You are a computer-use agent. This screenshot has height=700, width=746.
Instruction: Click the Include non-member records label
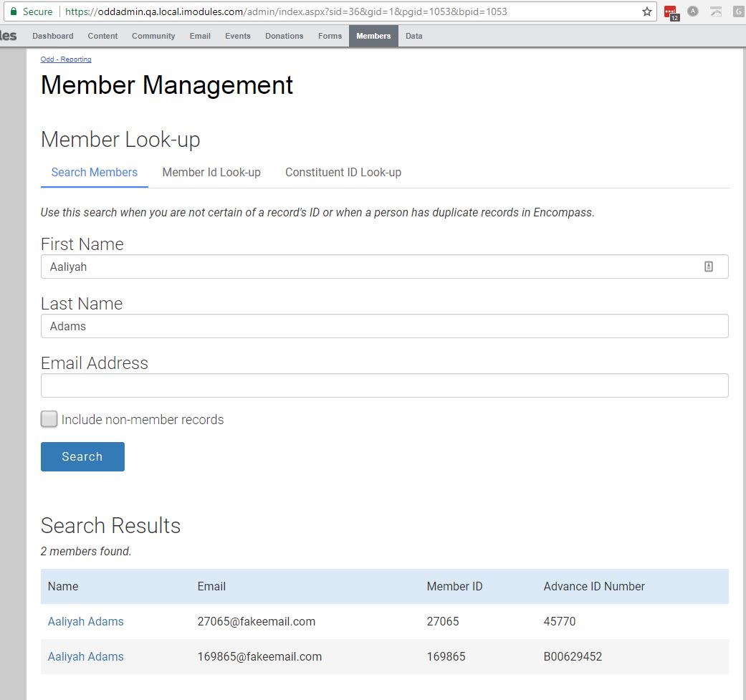143,419
